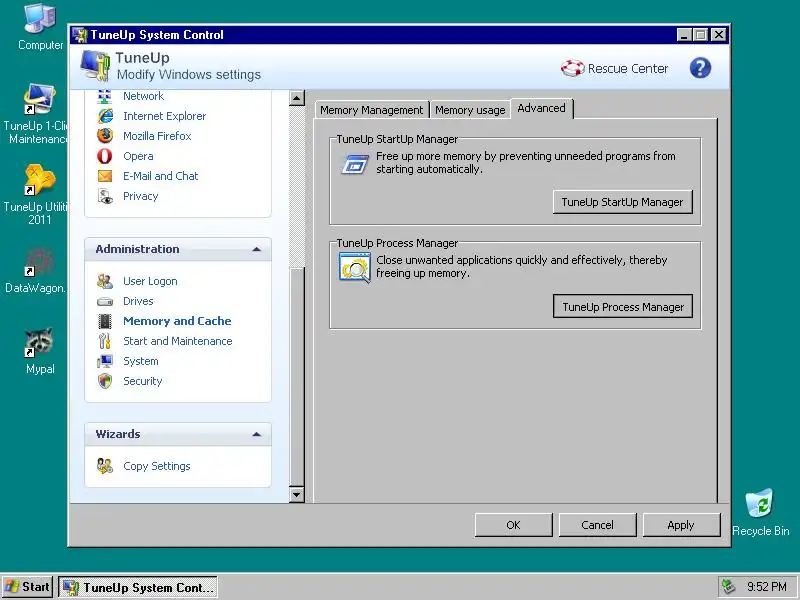This screenshot has width=800, height=600.
Task: Switch to the Memory Management tab
Action: click(x=371, y=110)
